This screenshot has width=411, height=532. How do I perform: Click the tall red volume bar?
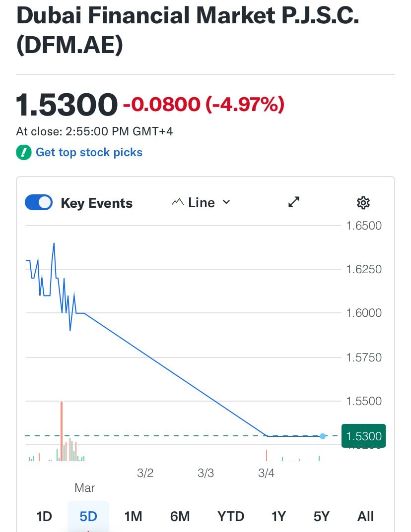[x=62, y=430]
